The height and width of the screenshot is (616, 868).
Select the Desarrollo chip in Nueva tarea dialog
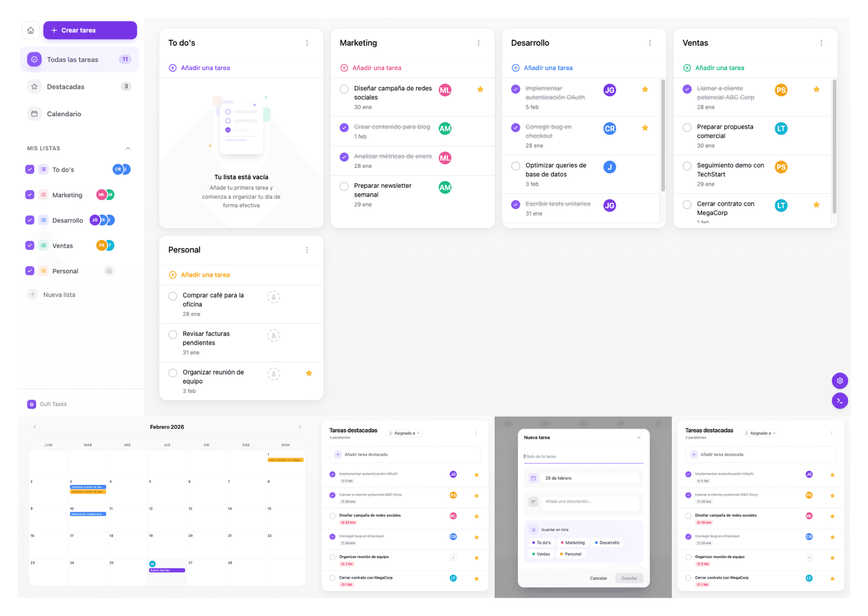607,542
